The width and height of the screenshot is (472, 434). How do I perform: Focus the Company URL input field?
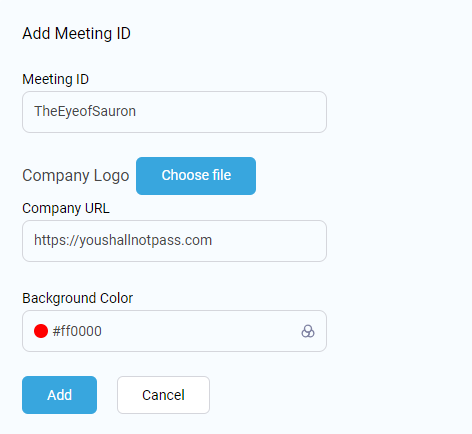click(x=174, y=241)
